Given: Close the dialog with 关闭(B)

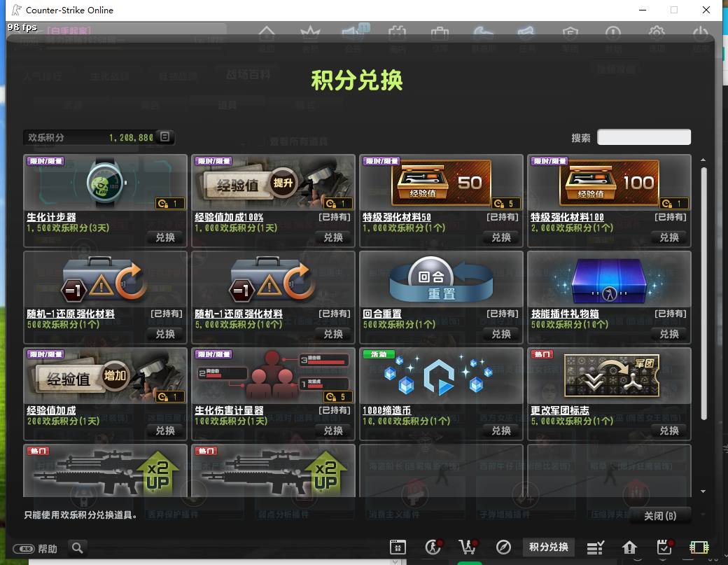Looking at the screenshot, I should click(659, 516).
